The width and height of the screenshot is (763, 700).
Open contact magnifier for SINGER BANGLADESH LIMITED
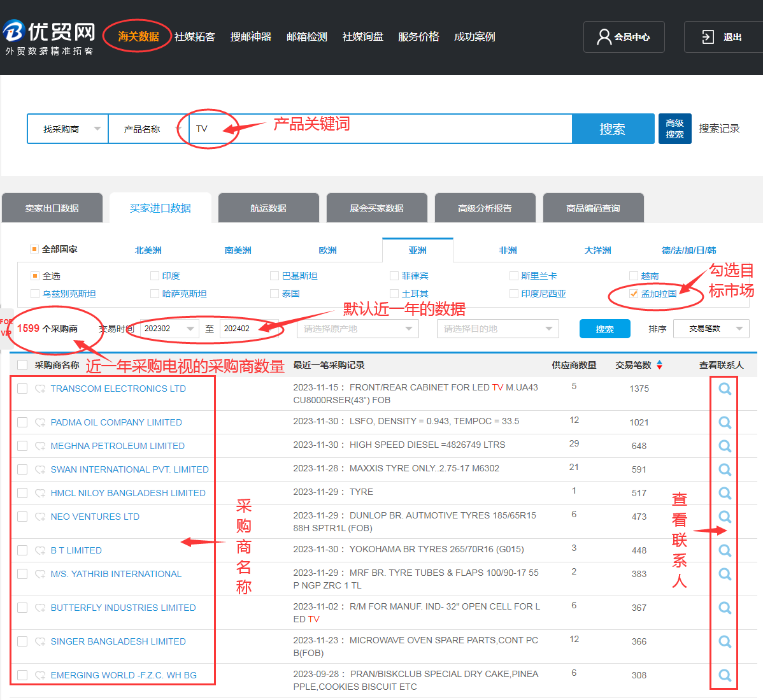(725, 641)
